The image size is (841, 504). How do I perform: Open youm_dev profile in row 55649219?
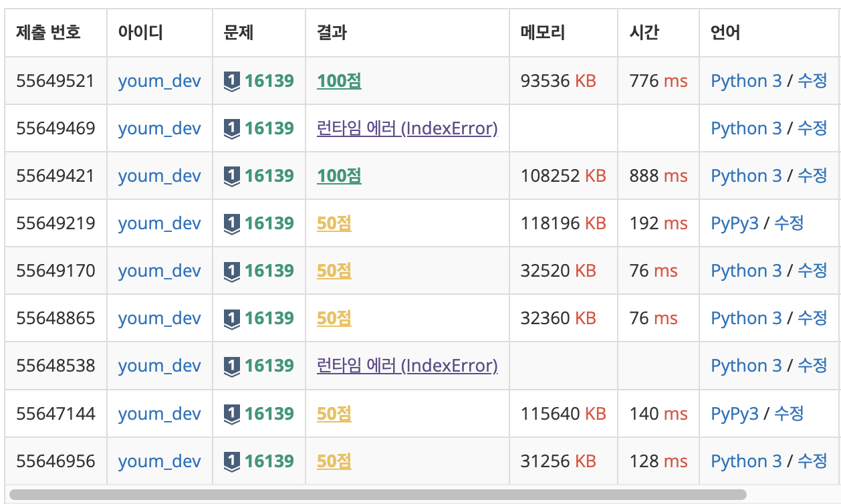159,223
